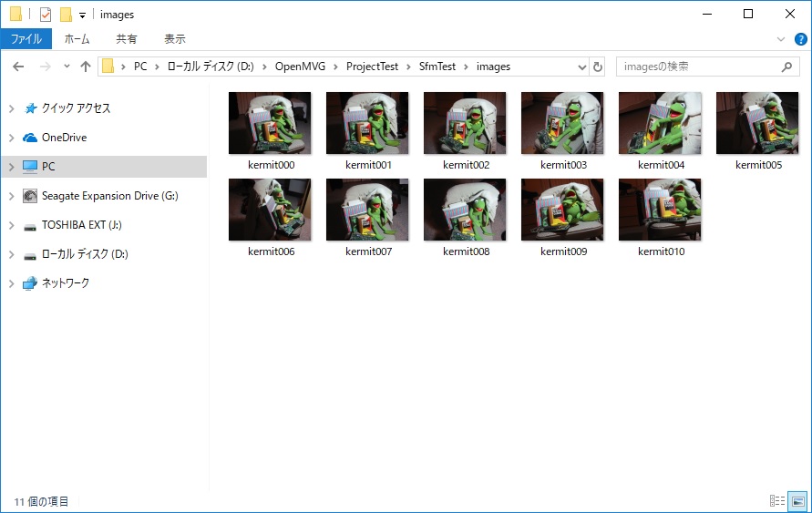Switch to large thumbnails view in status bar
The width and height of the screenshot is (812, 513).
pos(797,500)
